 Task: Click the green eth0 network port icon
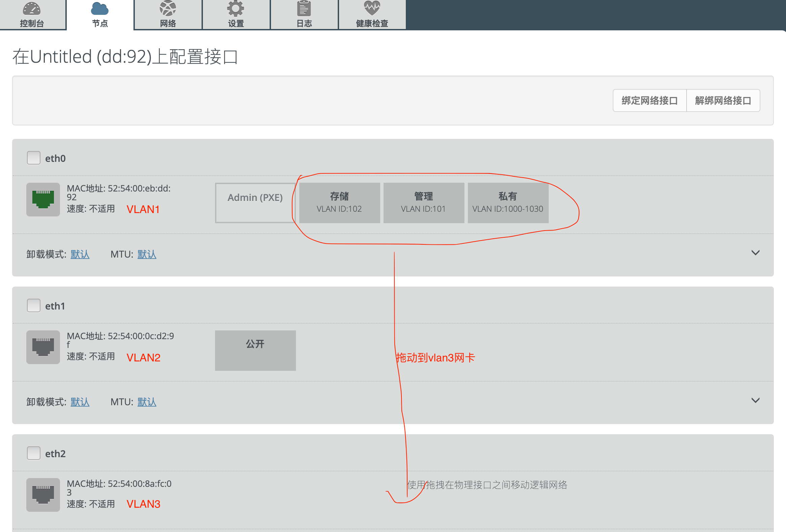point(43,200)
